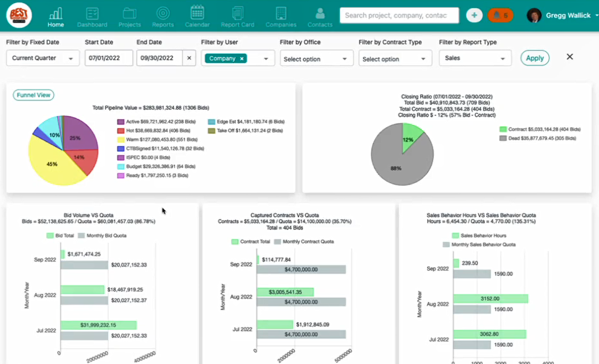Open the Calendar icon
The height and width of the screenshot is (364, 599).
coord(197,14)
